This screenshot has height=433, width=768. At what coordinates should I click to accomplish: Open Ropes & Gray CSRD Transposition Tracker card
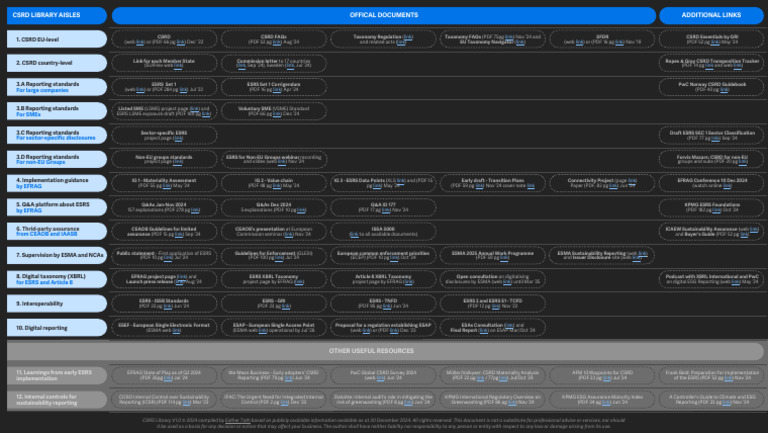711,63
